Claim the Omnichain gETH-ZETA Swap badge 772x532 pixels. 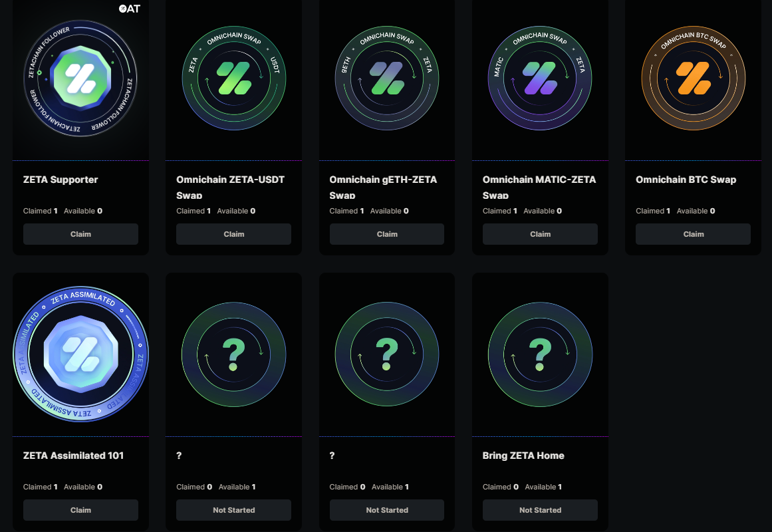tap(387, 234)
